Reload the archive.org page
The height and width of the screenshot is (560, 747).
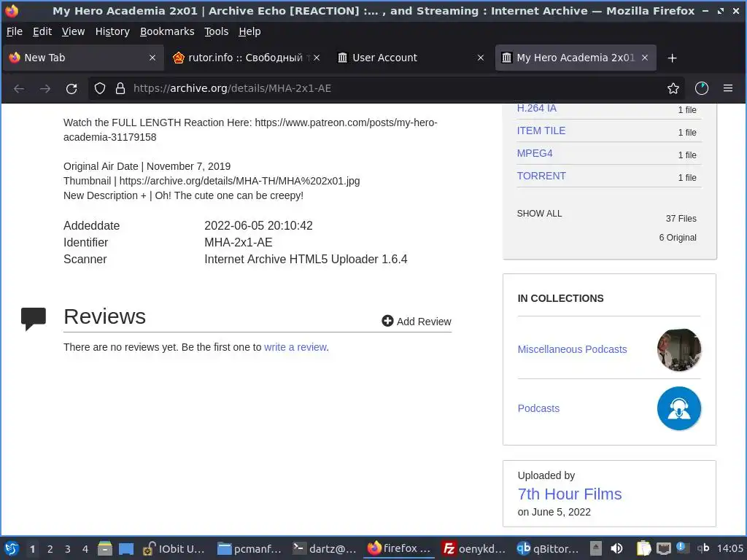(x=71, y=88)
